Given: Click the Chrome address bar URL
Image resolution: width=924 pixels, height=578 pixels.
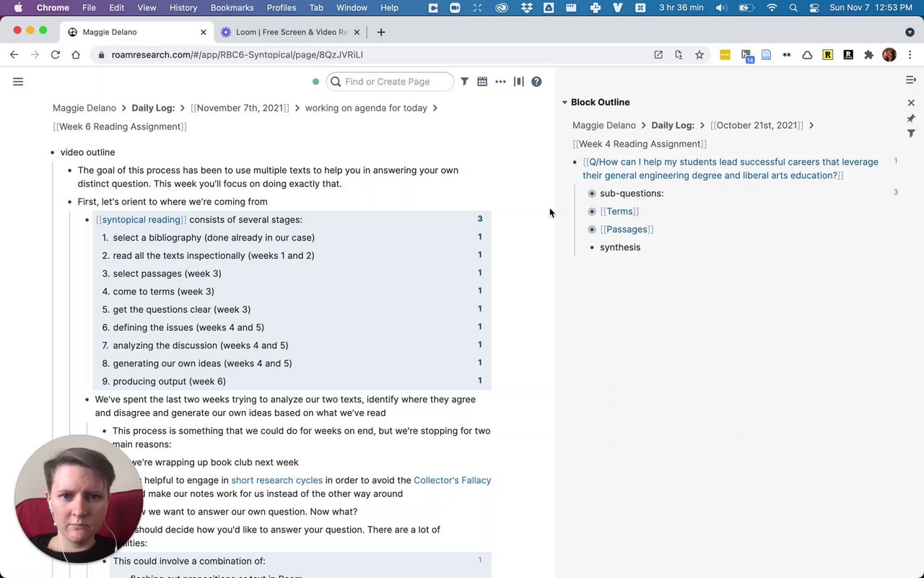Looking at the screenshot, I should click(237, 55).
